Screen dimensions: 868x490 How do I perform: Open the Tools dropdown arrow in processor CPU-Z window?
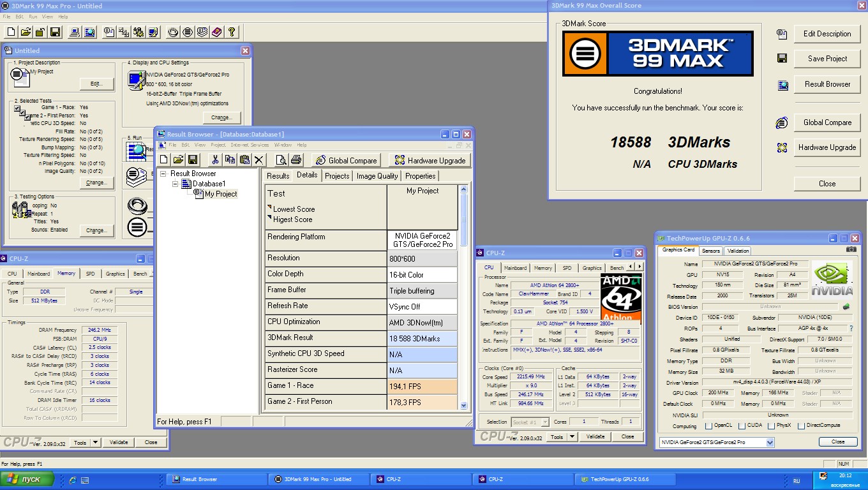(572, 436)
